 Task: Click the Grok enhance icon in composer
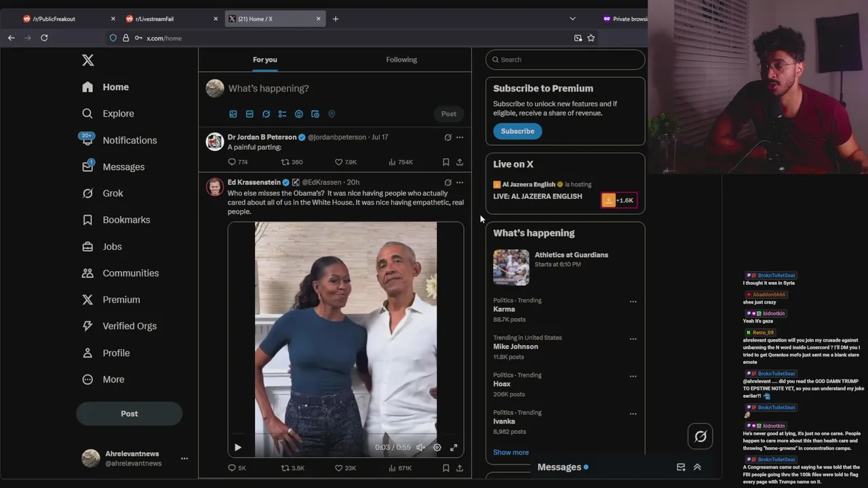[266, 114]
